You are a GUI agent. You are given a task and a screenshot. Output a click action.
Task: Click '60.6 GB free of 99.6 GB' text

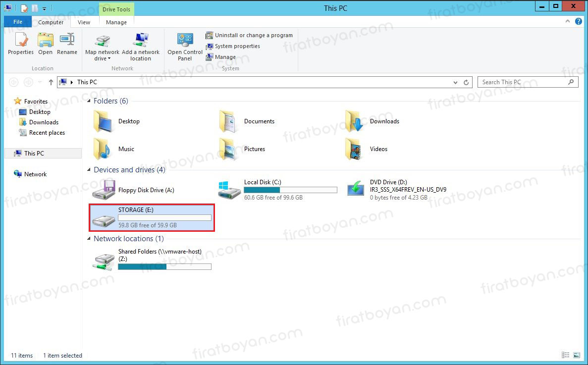pos(273,198)
